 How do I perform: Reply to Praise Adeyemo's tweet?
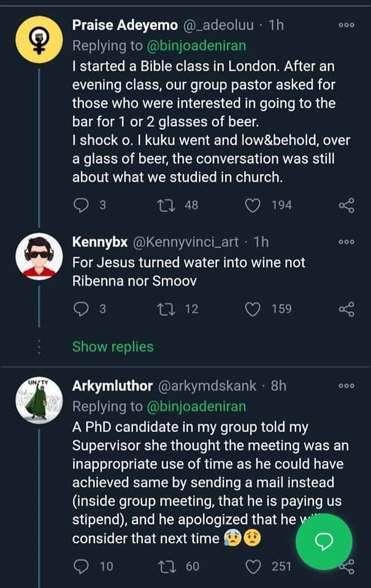(82, 205)
